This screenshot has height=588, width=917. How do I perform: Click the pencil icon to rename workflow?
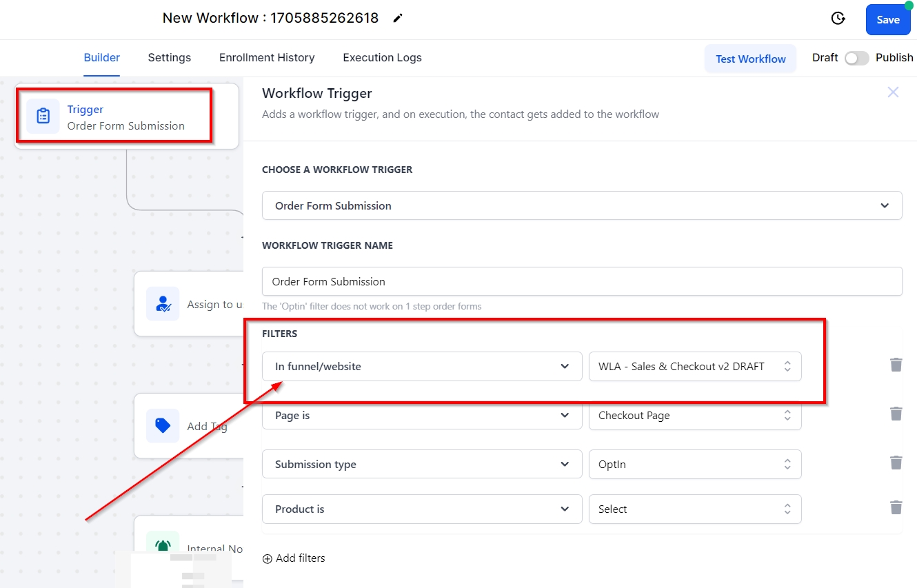[x=398, y=19]
